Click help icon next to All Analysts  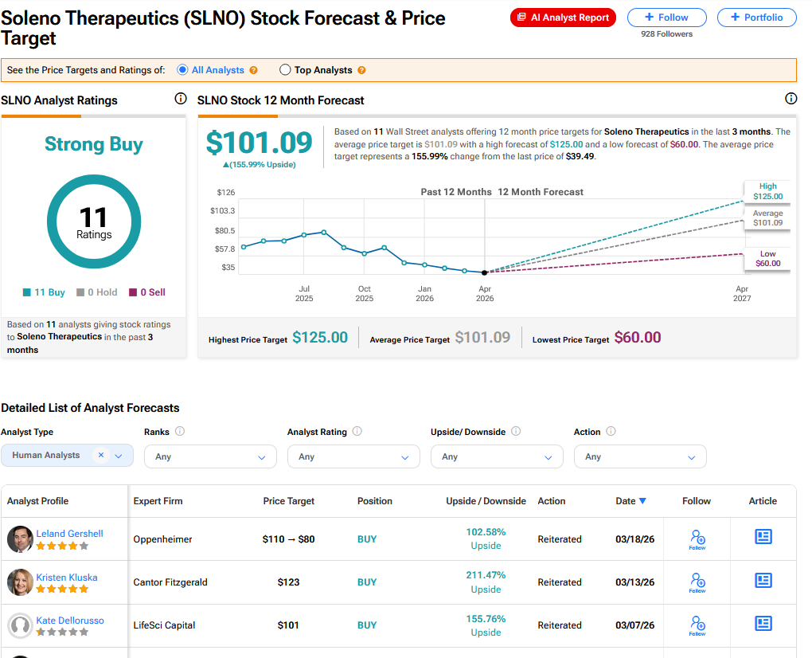254,70
